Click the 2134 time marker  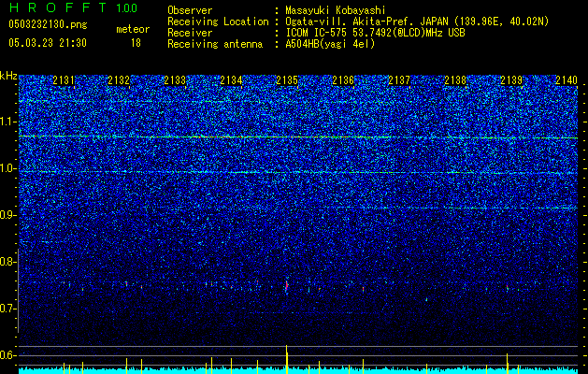point(231,80)
